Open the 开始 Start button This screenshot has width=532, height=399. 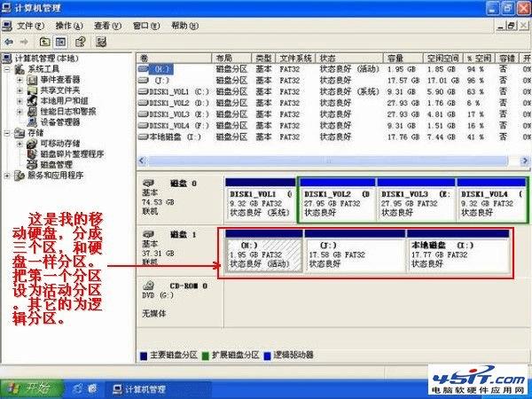[x=32, y=388]
